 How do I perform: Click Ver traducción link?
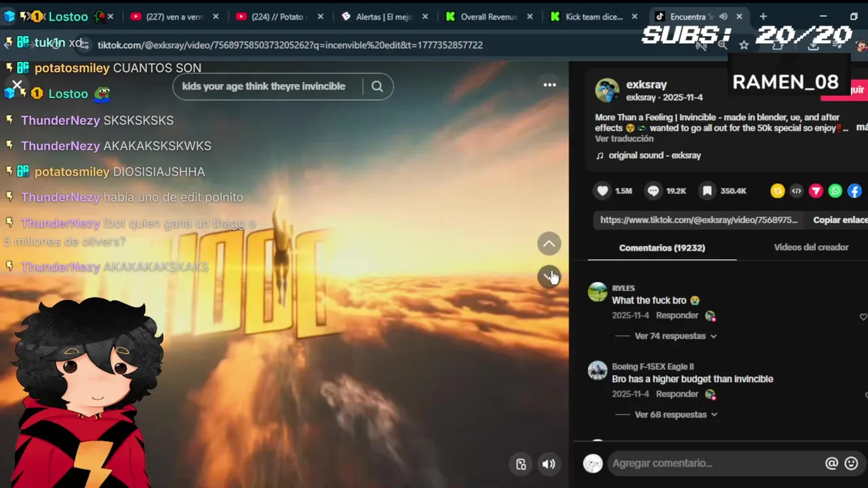point(624,139)
